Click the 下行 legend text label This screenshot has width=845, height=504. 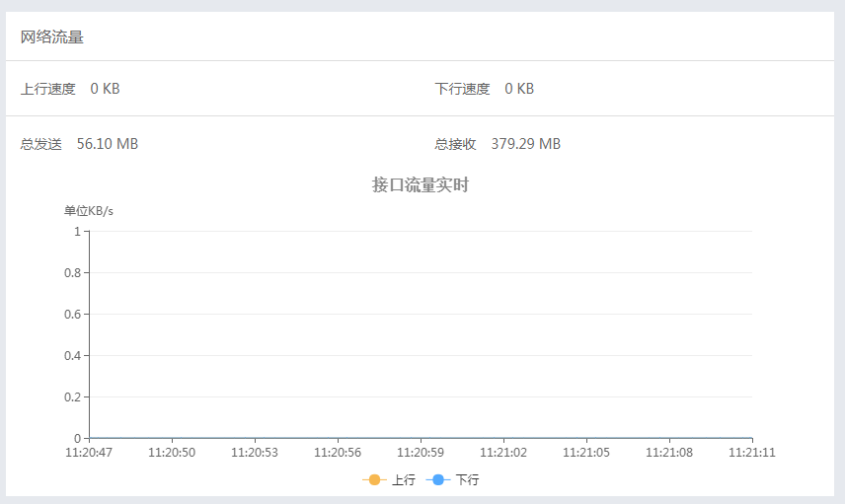click(467, 480)
